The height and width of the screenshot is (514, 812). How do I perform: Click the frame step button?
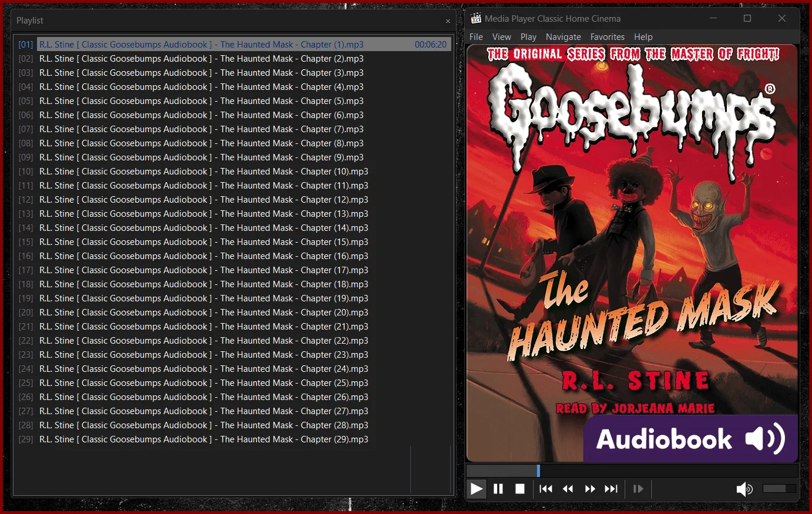638,489
